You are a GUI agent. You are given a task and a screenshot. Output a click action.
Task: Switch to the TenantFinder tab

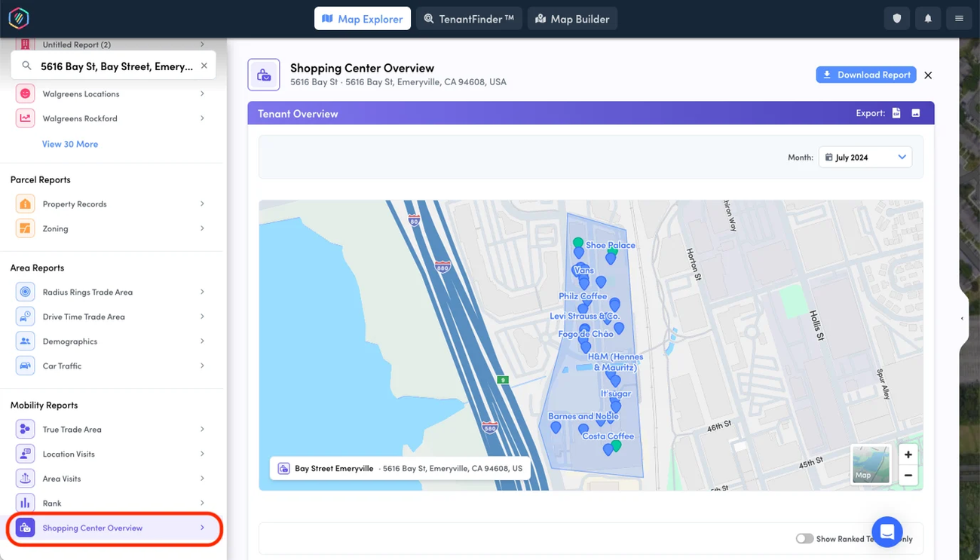(x=469, y=19)
